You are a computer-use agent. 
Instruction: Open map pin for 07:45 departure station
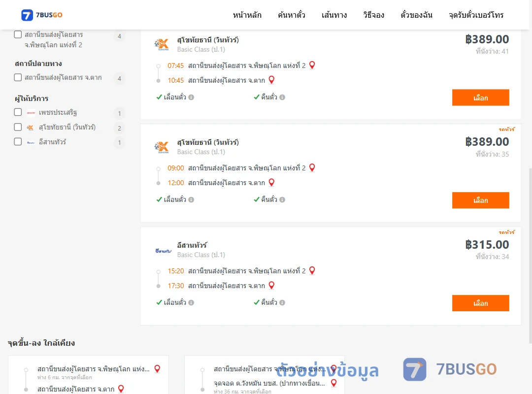point(312,65)
